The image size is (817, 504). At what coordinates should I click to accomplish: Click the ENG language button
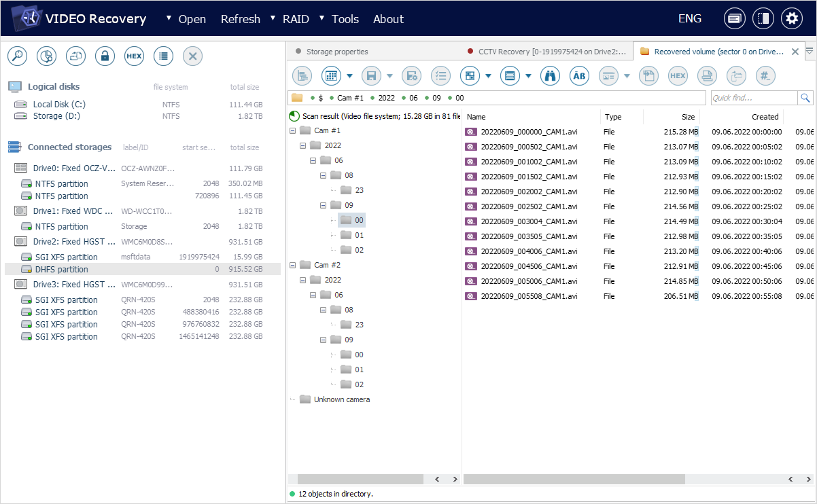pyautogui.click(x=689, y=18)
